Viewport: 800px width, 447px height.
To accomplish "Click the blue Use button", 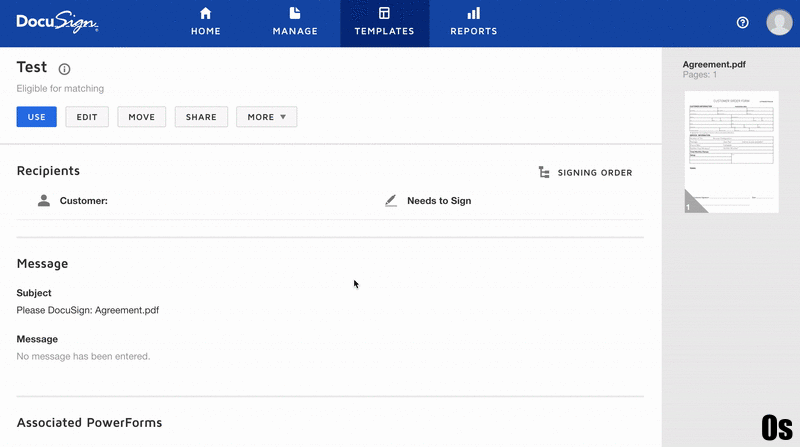I will tap(37, 117).
